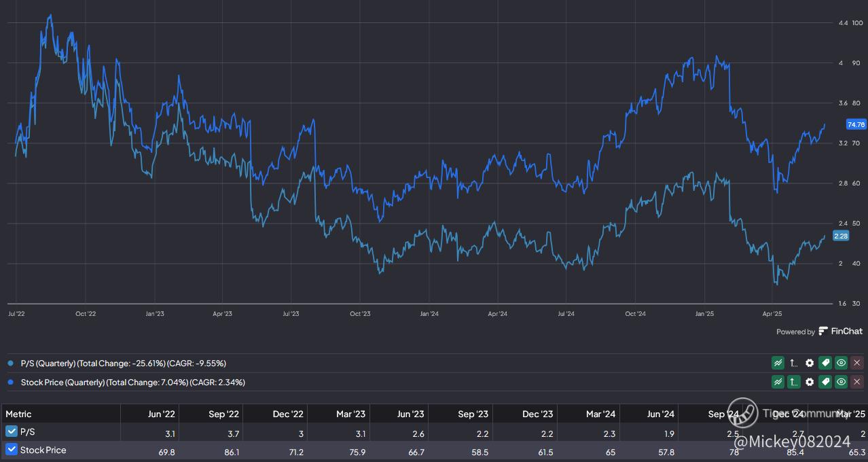868x462 pixels.
Task: Click the Jun '22 column header
Action: click(x=162, y=414)
